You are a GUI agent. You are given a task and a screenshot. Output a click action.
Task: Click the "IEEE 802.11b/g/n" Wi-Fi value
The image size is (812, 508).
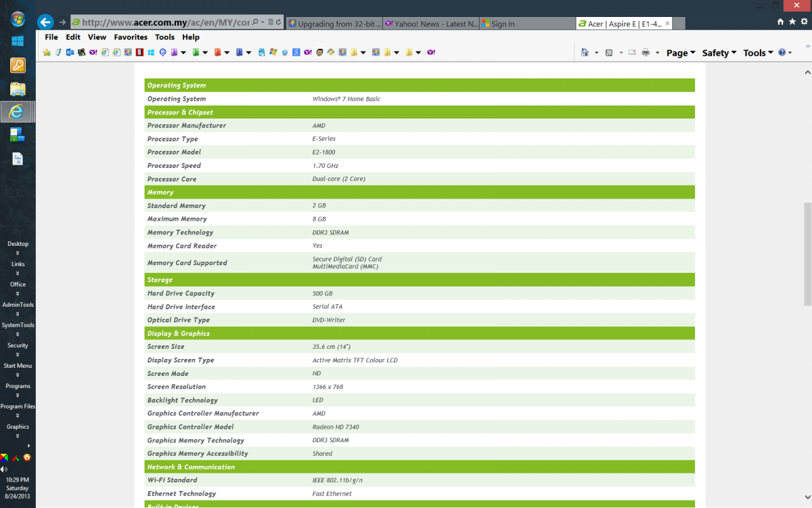pos(338,480)
